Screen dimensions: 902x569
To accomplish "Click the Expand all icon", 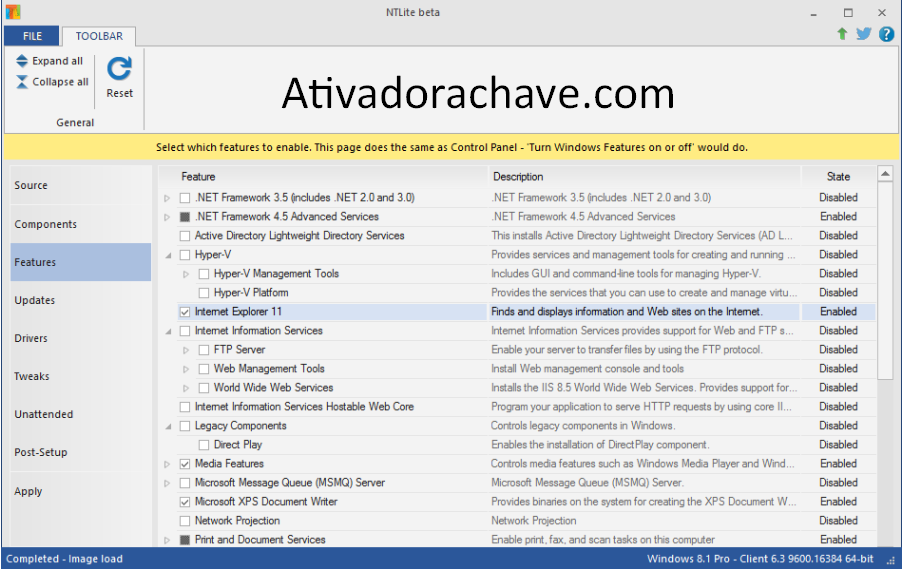I will click(x=22, y=61).
